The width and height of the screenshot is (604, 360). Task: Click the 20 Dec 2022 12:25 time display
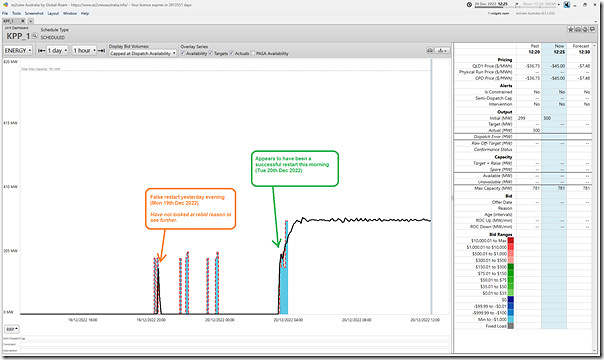coord(491,4)
